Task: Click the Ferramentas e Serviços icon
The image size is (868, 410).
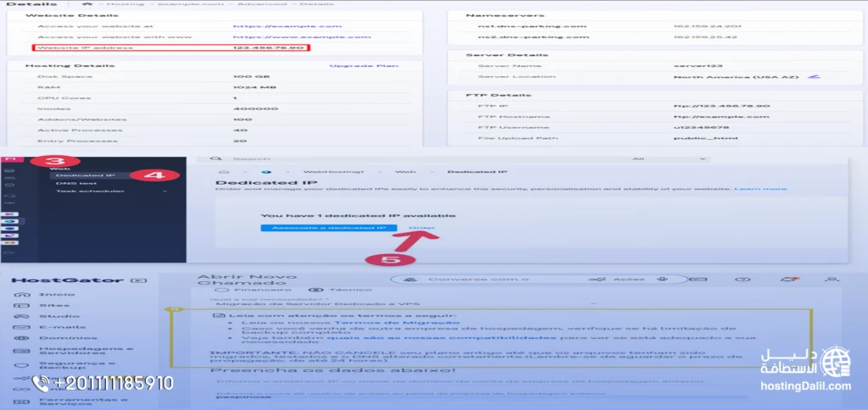Action: pos(21,401)
